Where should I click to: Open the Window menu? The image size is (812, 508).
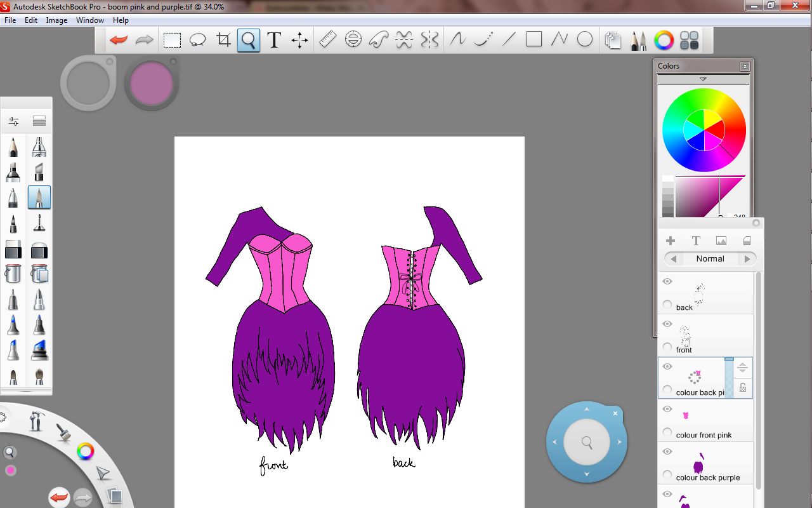point(89,20)
